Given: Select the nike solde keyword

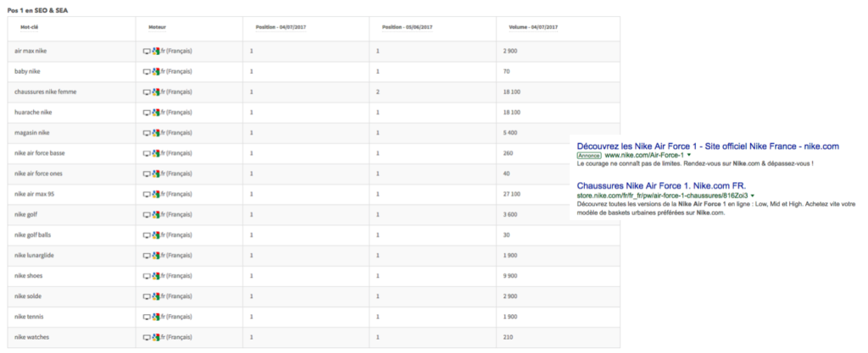Looking at the screenshot, I should [x=28, y=296].
